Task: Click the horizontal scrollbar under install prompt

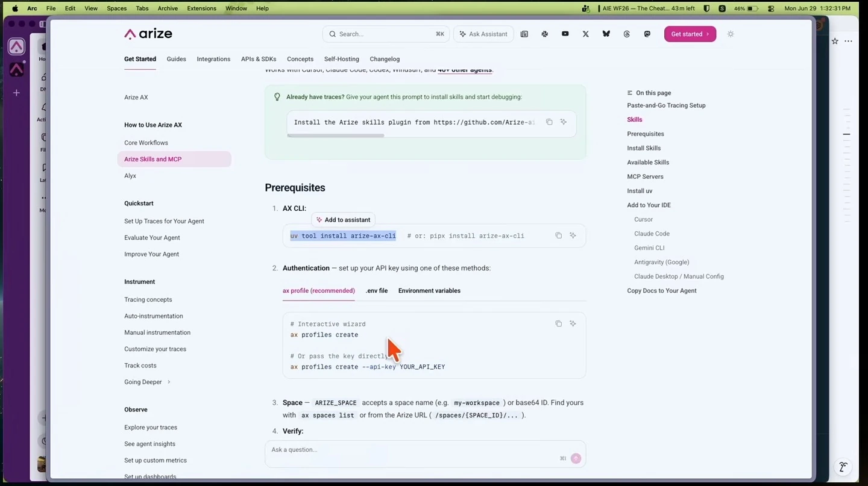Action: pos(336,136)
